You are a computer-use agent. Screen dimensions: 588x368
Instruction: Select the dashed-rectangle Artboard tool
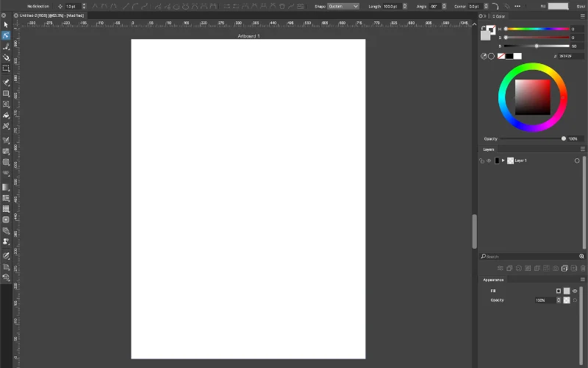6,68
